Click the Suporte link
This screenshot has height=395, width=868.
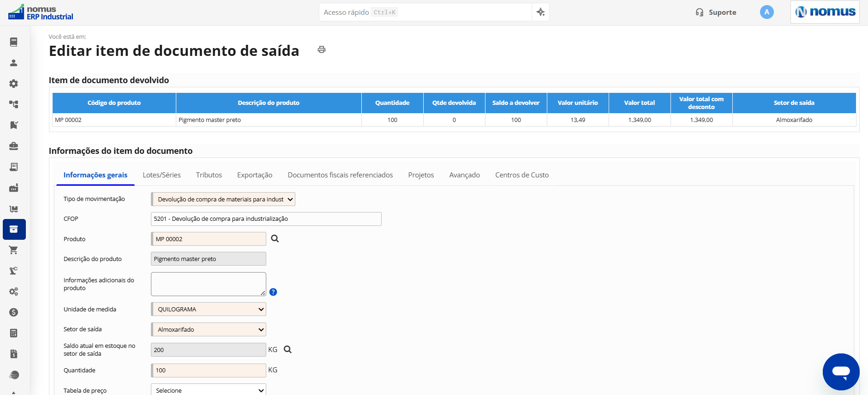pyautogui.click(x=716, y=12)
